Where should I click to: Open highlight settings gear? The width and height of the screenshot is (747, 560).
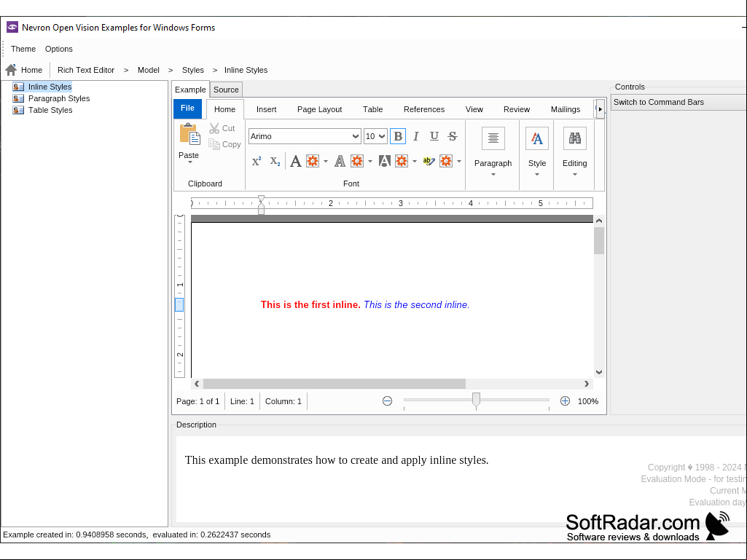tap(446, 161)
